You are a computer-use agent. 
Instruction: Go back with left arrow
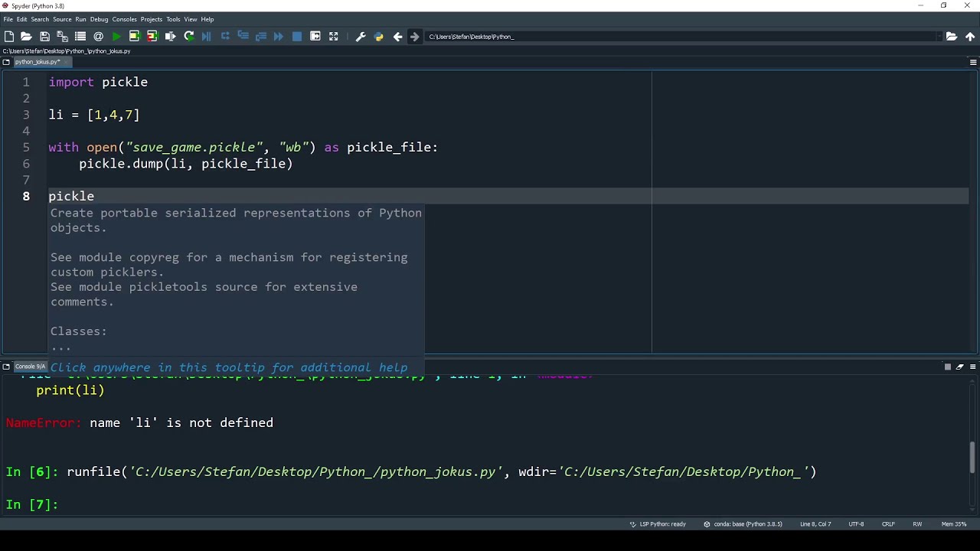[397, 36]
